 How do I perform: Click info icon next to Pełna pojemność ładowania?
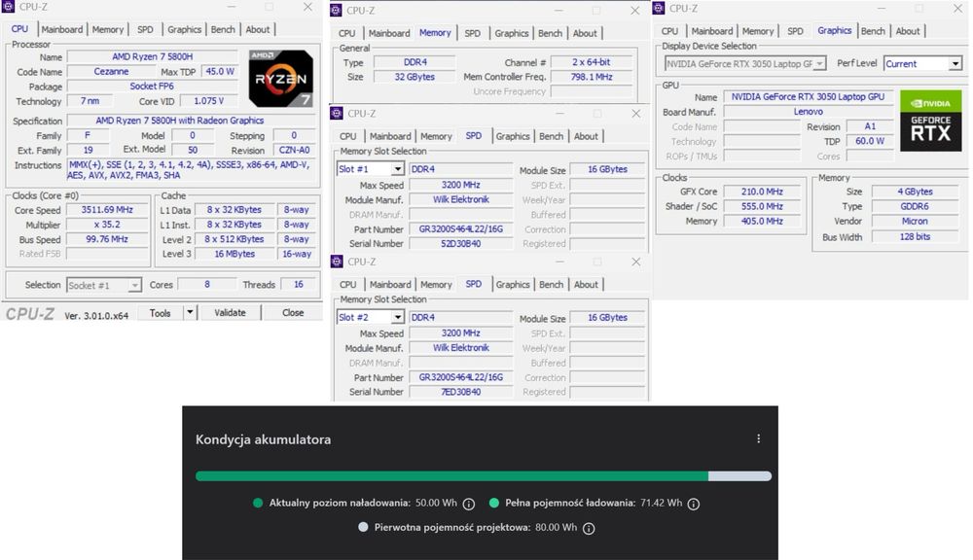[x=694, y=504]
